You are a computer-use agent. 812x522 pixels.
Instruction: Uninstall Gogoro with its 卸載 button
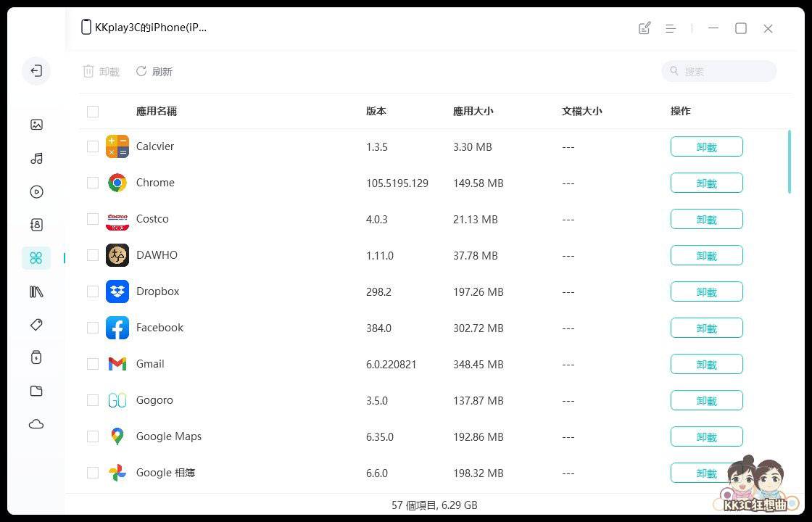[x=706, y=400]
